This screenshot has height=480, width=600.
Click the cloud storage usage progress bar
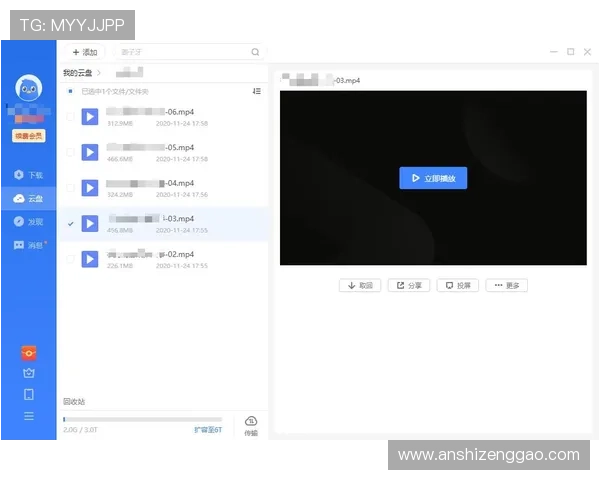(142, 419)
